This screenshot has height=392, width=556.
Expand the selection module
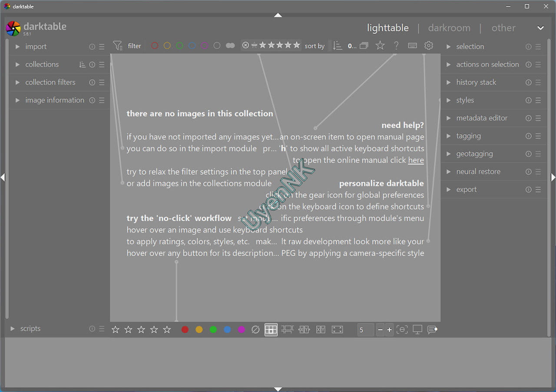(449, 47)
